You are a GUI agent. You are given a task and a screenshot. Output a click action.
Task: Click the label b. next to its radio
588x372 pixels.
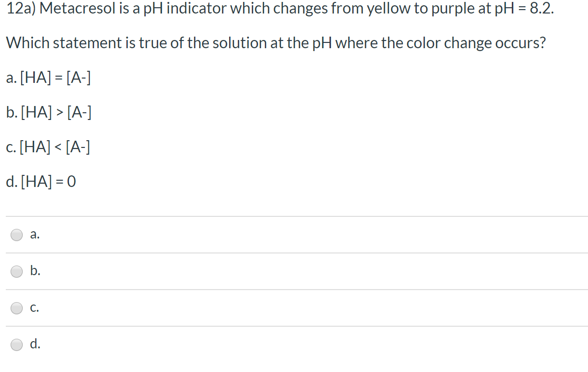[x=34, y=271]
